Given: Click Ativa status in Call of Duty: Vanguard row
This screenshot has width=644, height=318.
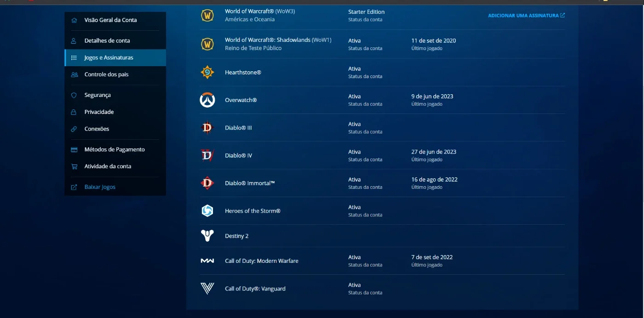Looking at the screenshot, I should click(x=354, y=285).
